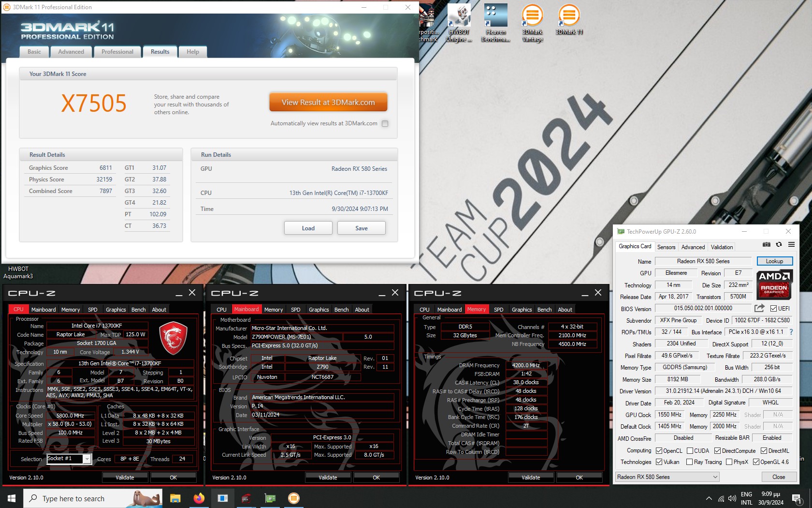Click the Load button in Run Details

click(308, 228)
